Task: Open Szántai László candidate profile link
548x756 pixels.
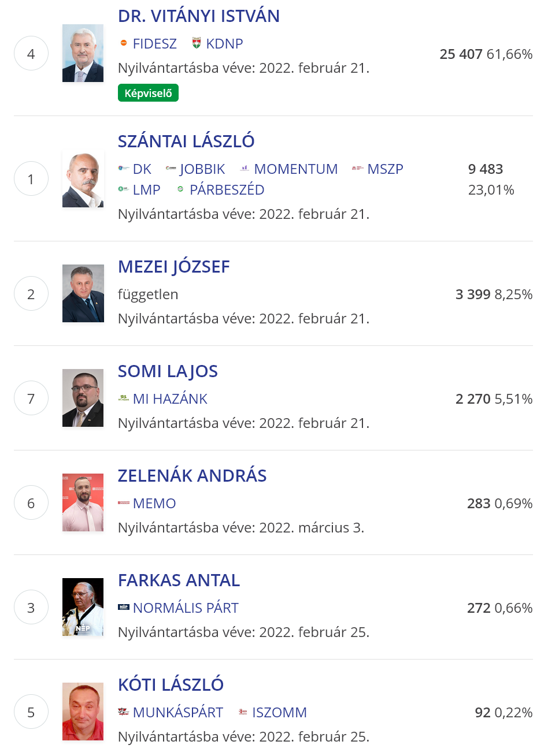Action: click(x=186, y=141)
